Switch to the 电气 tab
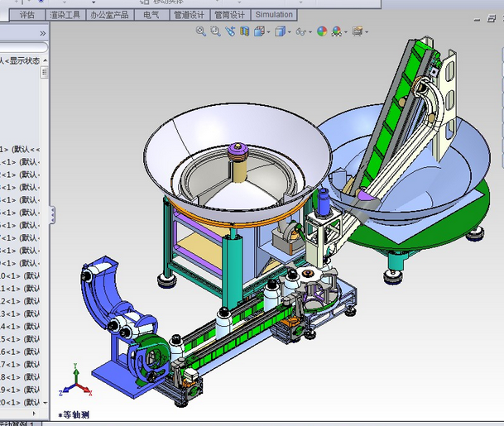Viewport: 504px width, 426px height. click(x=151, y=15)
